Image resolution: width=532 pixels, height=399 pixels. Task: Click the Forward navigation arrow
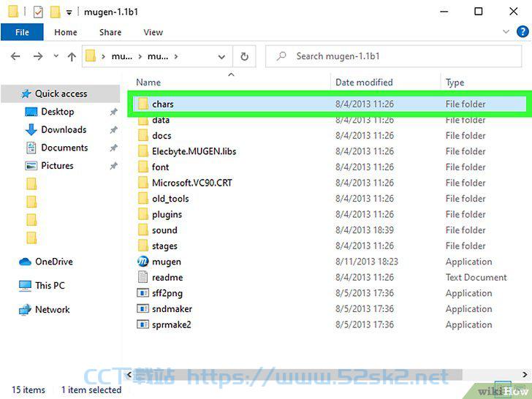tap(38, 56)
